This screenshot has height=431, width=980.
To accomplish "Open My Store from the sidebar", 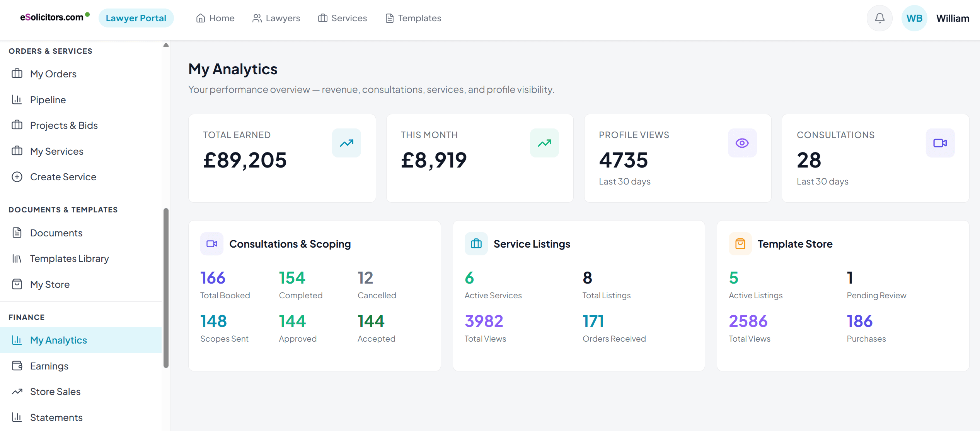I will coord(50,284).
